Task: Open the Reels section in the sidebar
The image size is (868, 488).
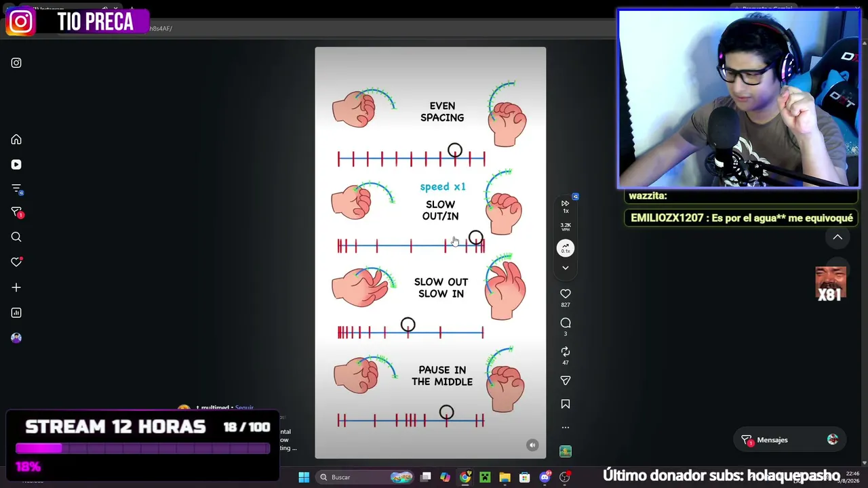Action: pos(16,165)
